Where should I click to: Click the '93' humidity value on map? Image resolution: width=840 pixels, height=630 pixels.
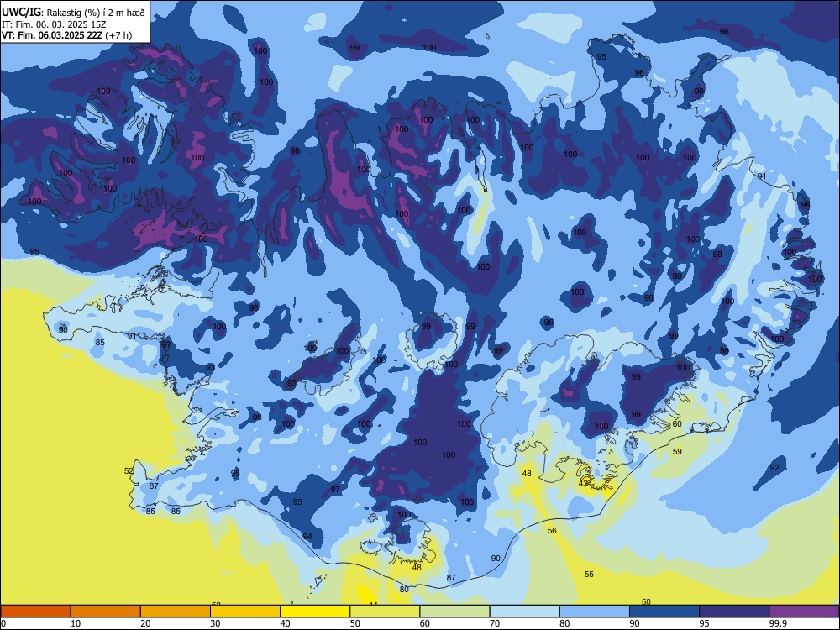tap(210, 368)
